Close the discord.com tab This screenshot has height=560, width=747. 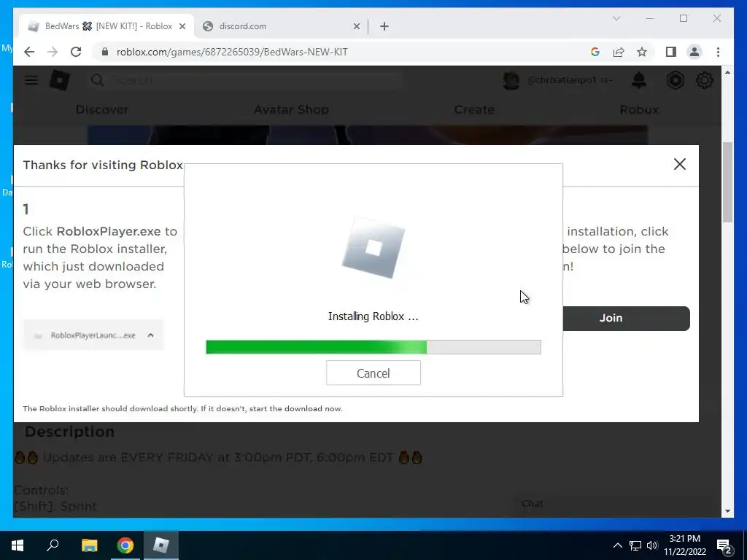tap(356, 27)
